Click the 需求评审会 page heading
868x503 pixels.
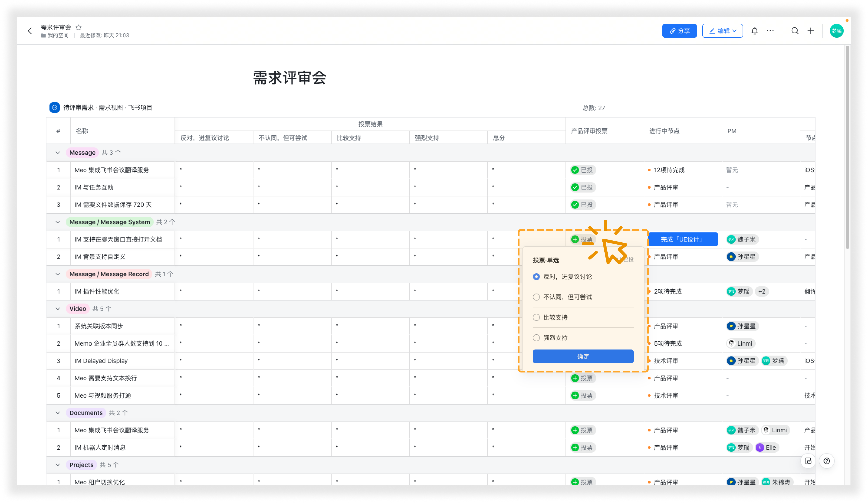(x=289, y=78)
